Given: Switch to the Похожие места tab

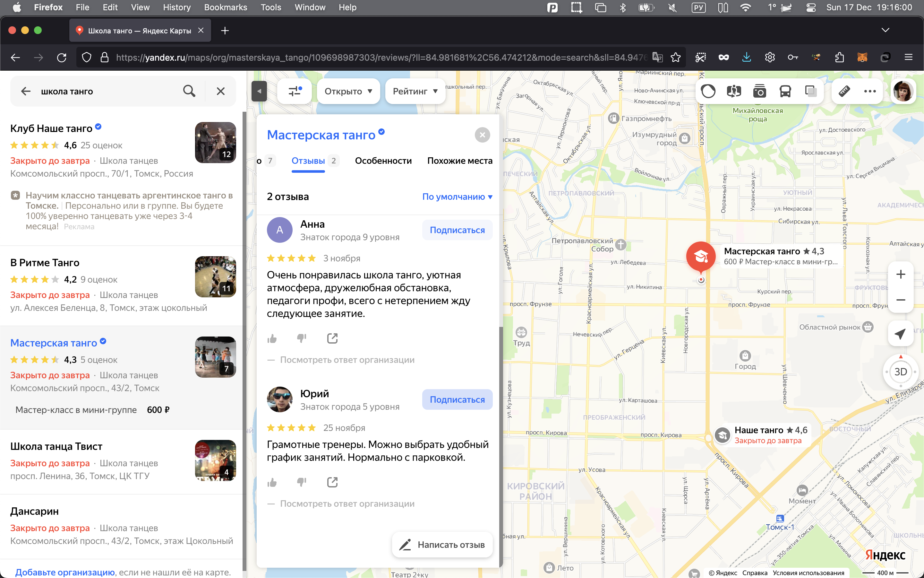Looking at the screenshot, I should (x=460, y=161).
